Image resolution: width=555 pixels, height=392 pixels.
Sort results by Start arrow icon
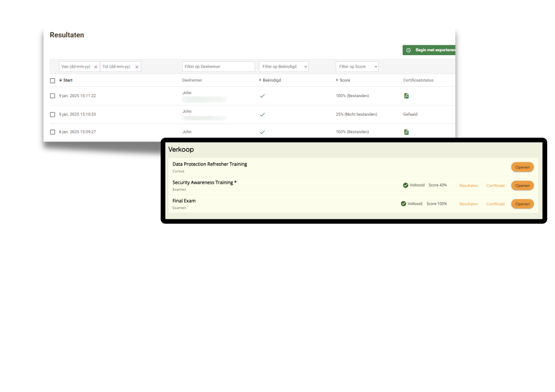[x=61, y=80]
